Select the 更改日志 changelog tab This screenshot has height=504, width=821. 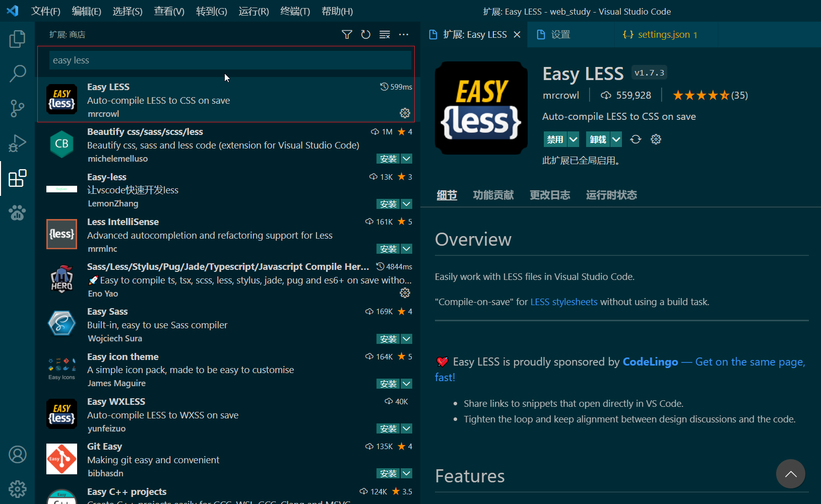tap(550, 195)
